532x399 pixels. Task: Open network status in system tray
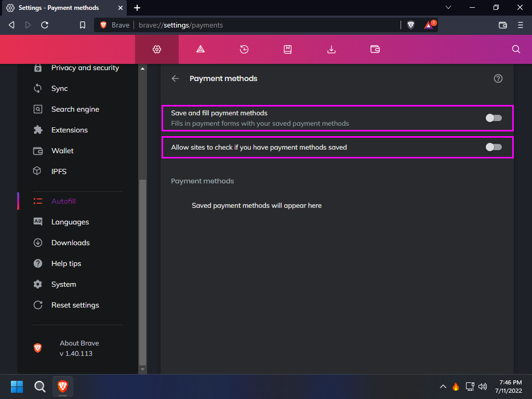pyautogui.click(x=470, y=387)
